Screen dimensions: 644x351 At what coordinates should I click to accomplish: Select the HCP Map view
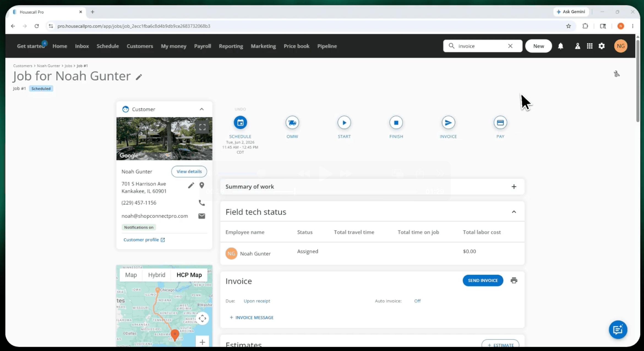point(189,275)
